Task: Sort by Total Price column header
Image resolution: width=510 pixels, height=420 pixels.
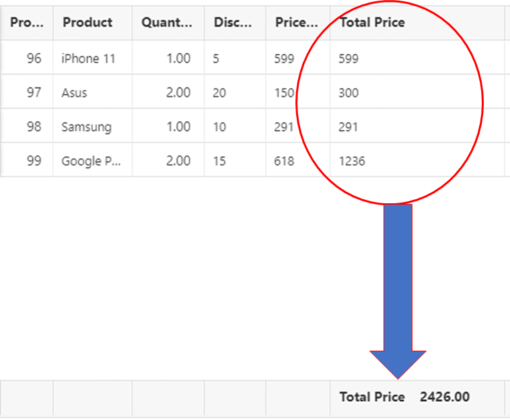Action: (372, 22)
